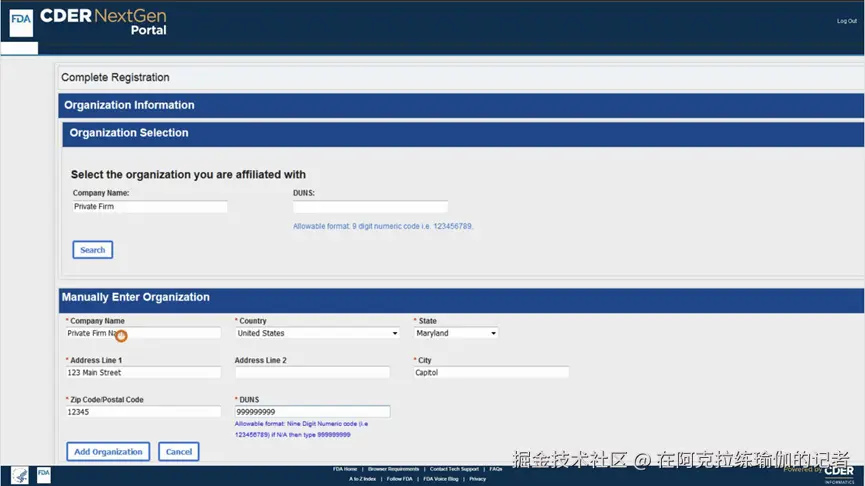Click the Organization Selection section header
The width and height of the screenshot is (865, 486).
click(463, 133)
